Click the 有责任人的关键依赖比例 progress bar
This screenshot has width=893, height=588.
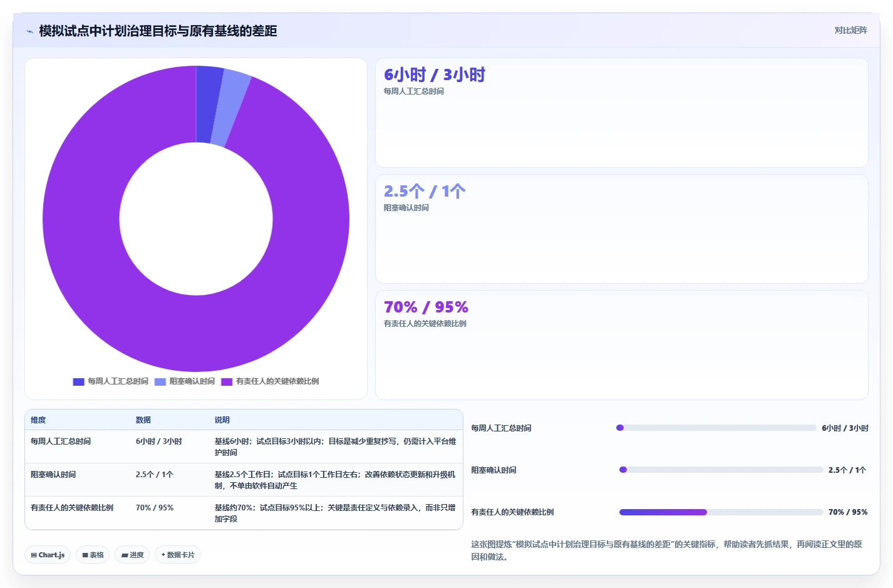tap(721, 512)
